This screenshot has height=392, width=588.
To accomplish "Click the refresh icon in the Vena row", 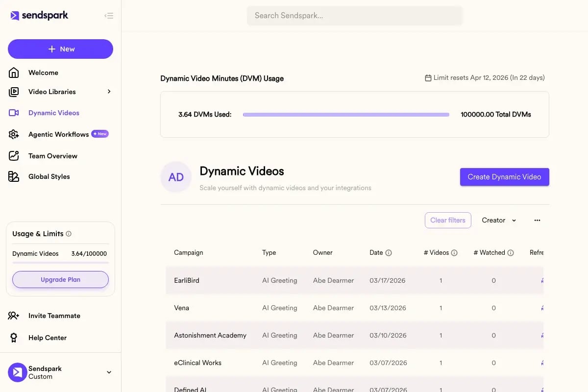I will coord(542,308).
